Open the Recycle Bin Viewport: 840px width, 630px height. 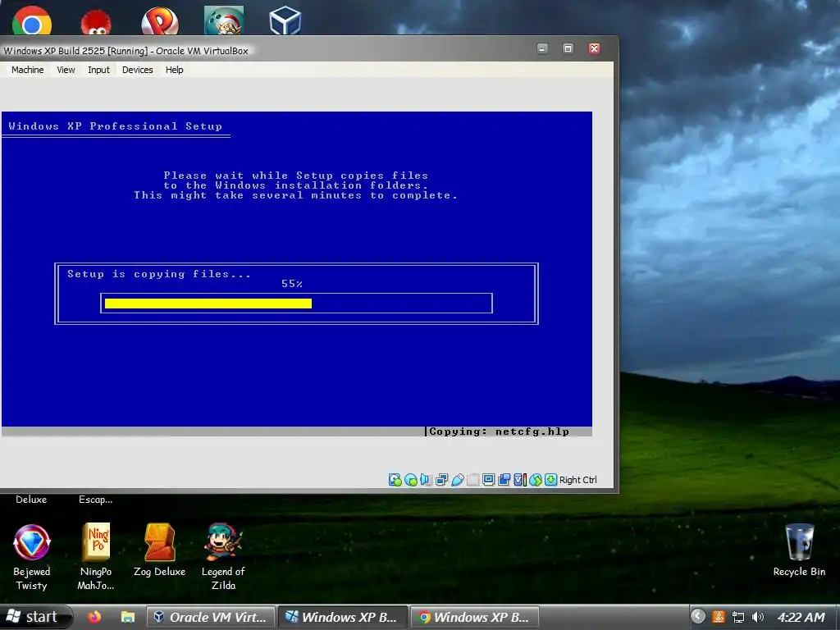pyautogui.click(x=799, y=550)
